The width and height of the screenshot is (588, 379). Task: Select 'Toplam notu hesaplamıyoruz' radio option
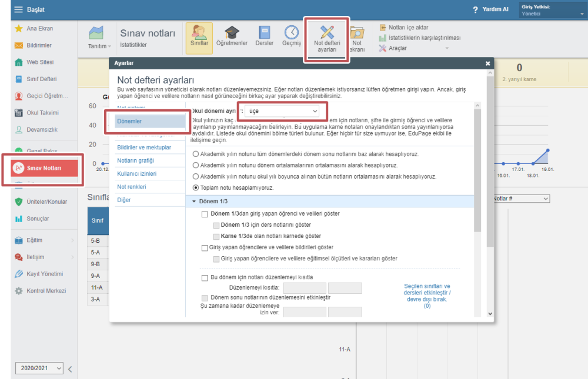tap(195, 187)
